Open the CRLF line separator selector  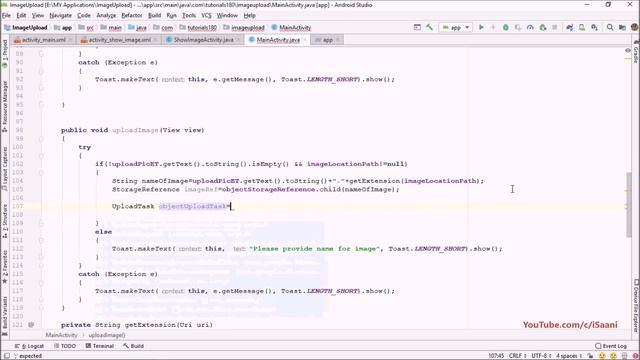(x=517, y=356)
